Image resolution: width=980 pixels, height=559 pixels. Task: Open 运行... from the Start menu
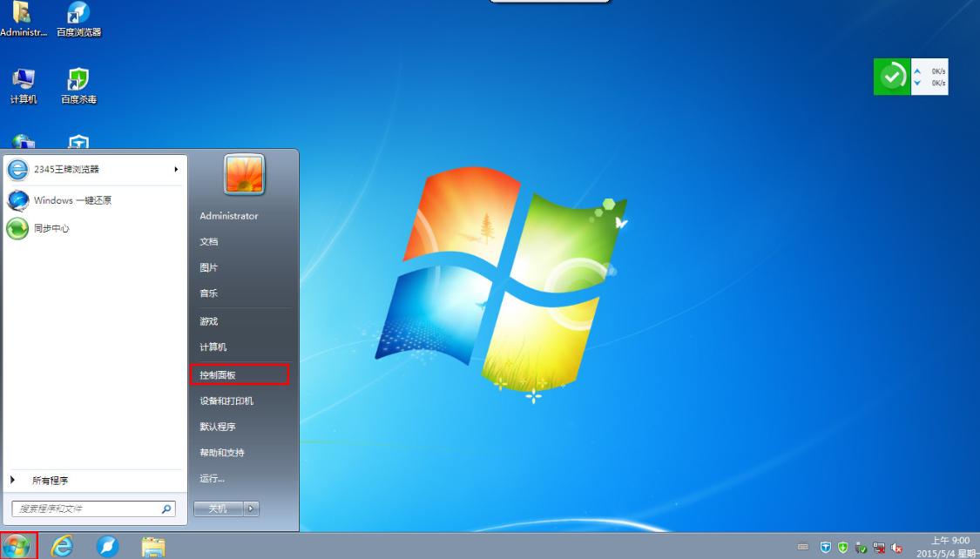tap(212, 478)
